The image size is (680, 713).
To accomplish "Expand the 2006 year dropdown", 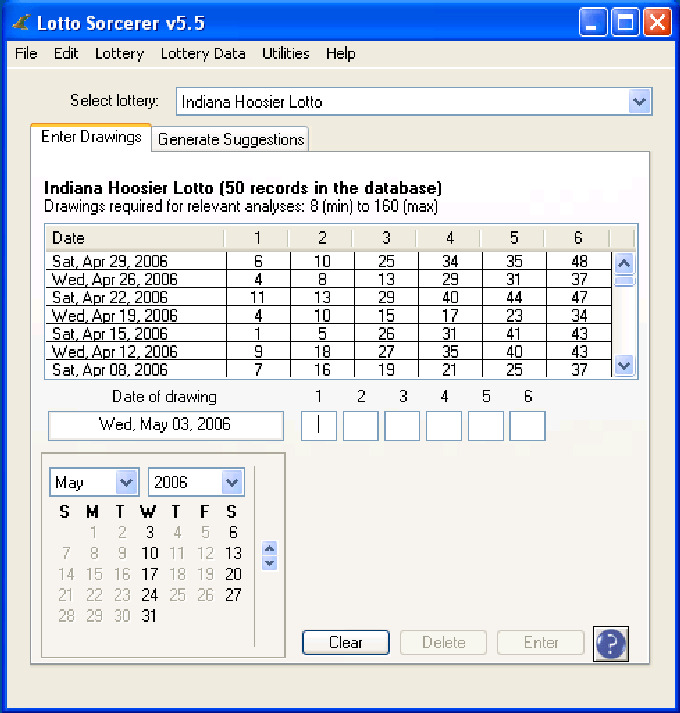I will coord(232,482).
